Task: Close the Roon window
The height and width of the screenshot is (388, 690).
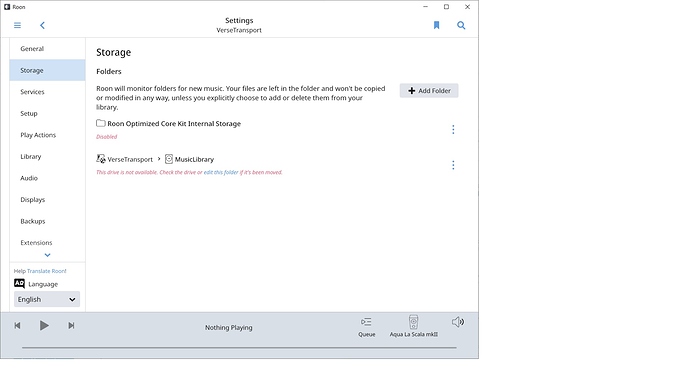Action: pos(467,7)
